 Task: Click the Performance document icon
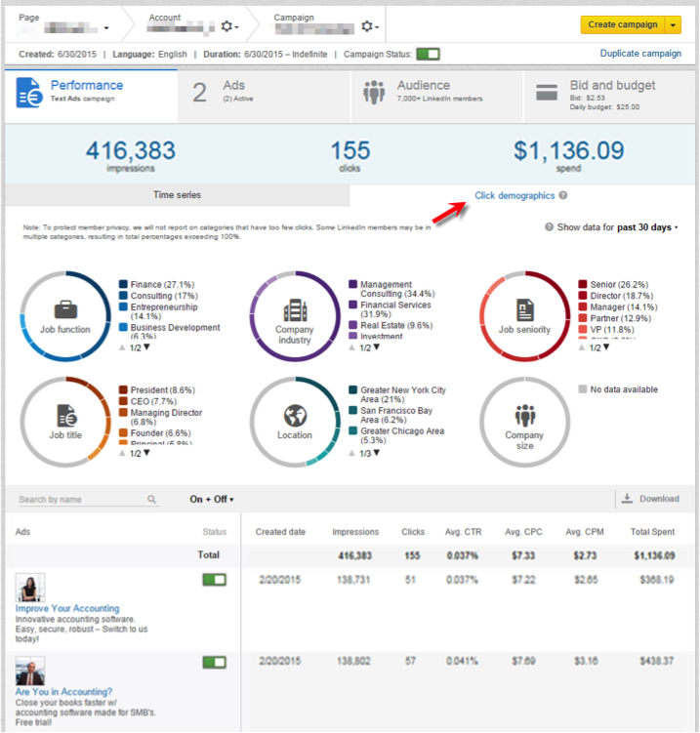click(x=29, y=93)
